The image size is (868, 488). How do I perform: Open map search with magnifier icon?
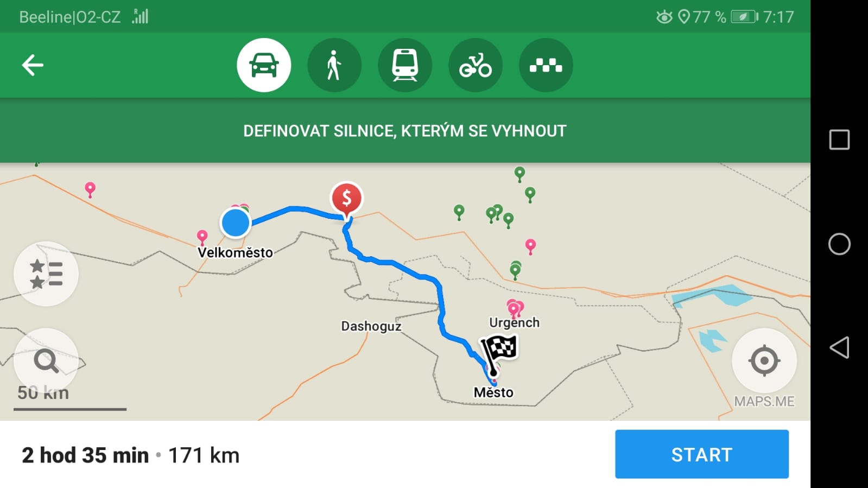pyautogui.click(x=46, y=360)
